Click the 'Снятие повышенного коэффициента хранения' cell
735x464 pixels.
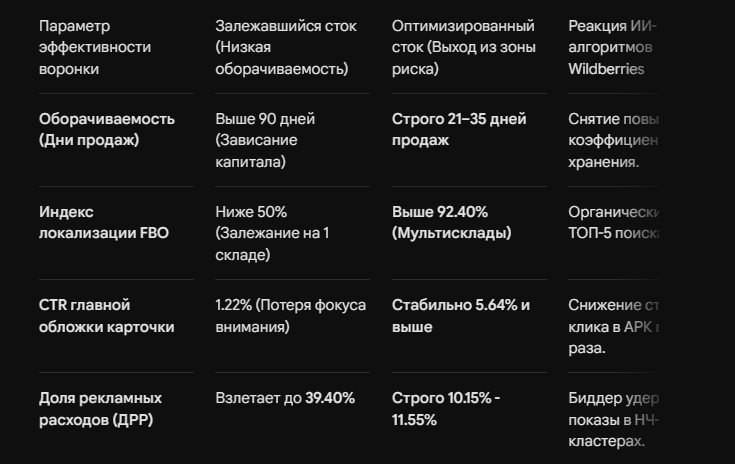[613, 140]
